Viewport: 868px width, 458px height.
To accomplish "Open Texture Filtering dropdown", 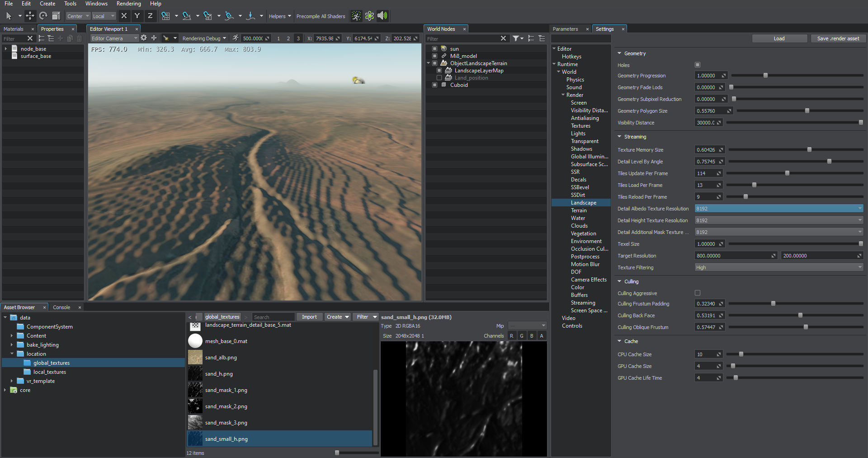I will point(779,267).
